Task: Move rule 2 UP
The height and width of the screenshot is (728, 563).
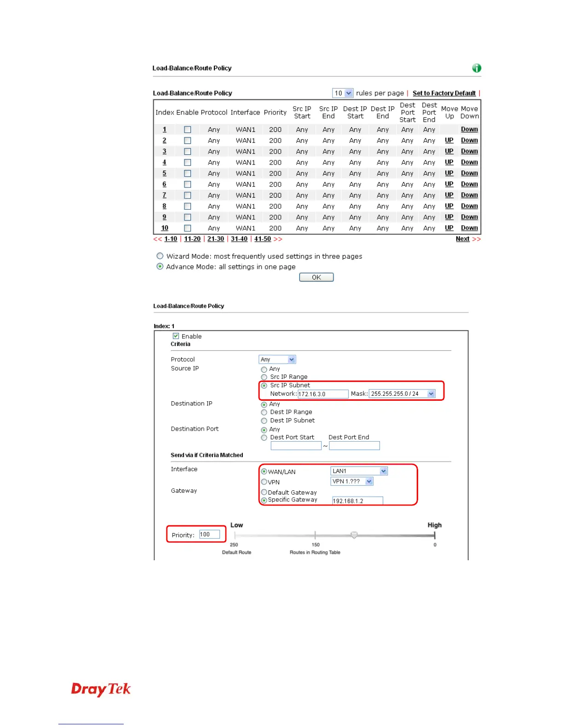Action: point(449,141)
